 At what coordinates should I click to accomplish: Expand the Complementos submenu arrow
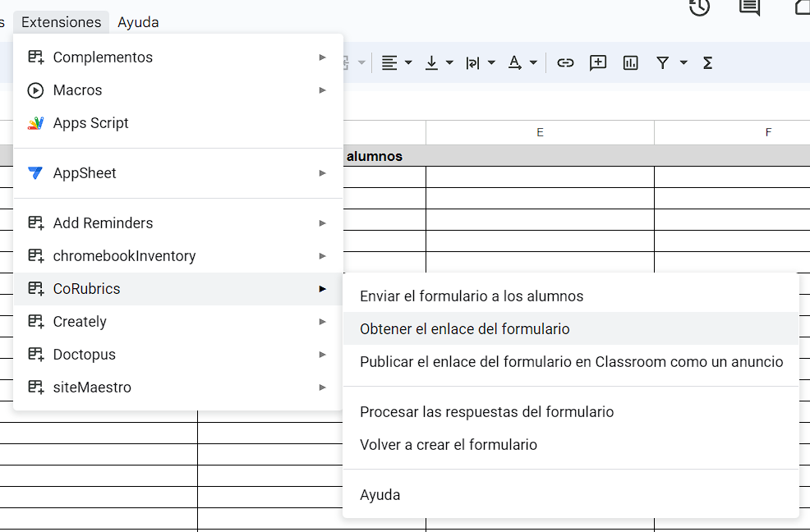click(x=322, y=57)
